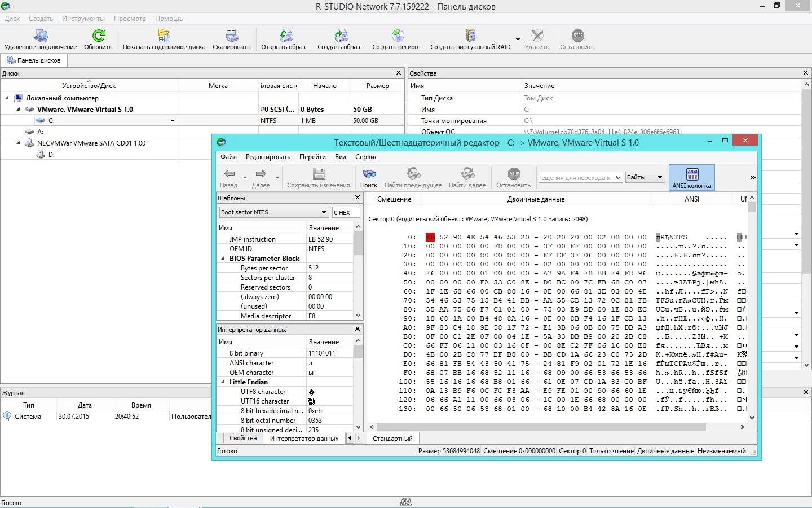Click the hex view vertical scrollbar
This screenshot has height=508, width=812.
click(x=752, y=207)
